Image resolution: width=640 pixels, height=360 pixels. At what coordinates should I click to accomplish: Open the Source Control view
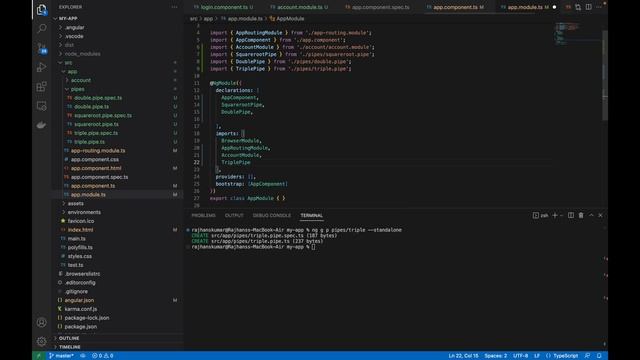pos(42,48)
